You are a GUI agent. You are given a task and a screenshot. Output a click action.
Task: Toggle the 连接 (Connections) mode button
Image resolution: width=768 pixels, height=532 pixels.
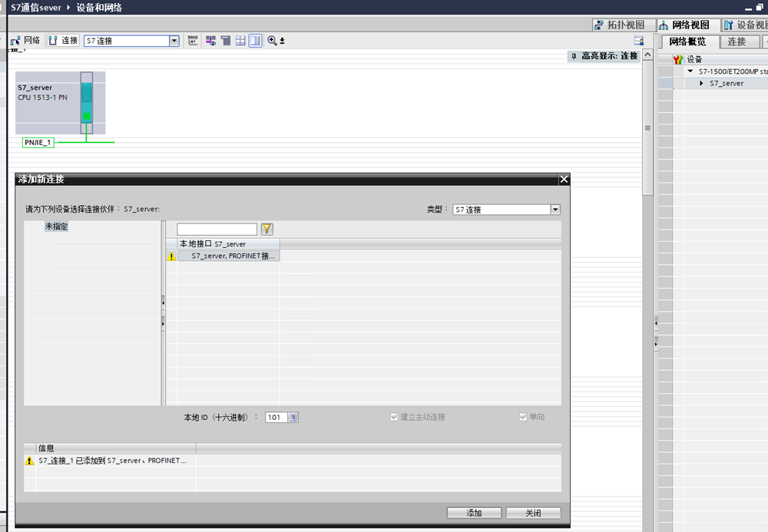pyautogui.click(x=63, y=41)
